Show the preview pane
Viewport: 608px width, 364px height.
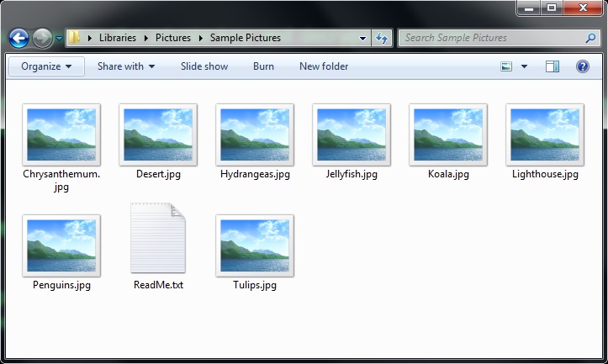pyautogui.click(x=552, y=66)
